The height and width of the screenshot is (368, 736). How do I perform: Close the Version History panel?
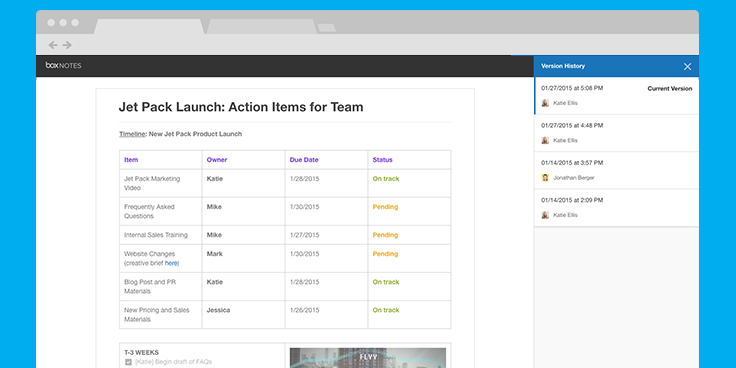click(687, 67)
